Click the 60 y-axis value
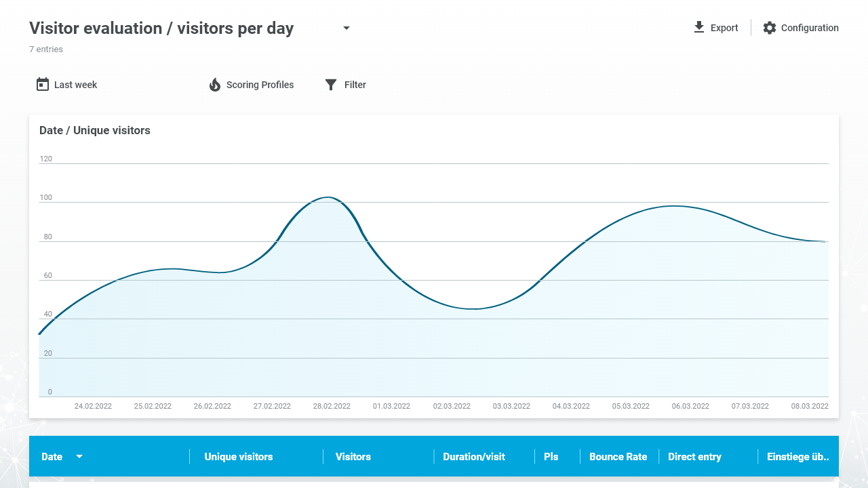This screenshot has width=868, height=488. click(47, 276)
